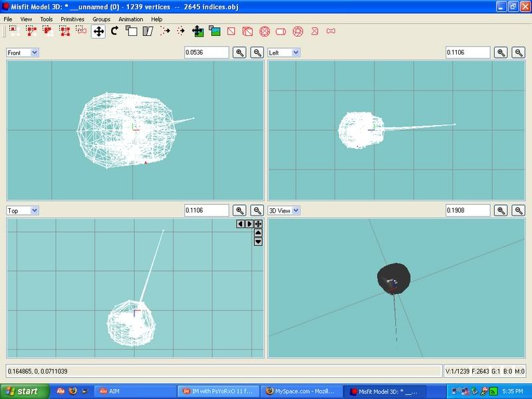Launch Firefox from quick launch bar
Screen dimensions: 532x399
point(72,391)
